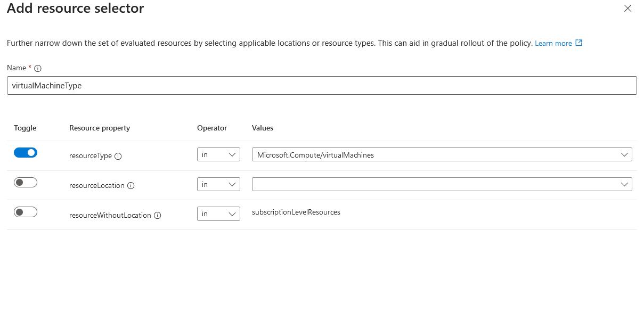This screenshot has height=312, width=644.
Task: Click the info icon next to Name
Action: pos(38,68)
